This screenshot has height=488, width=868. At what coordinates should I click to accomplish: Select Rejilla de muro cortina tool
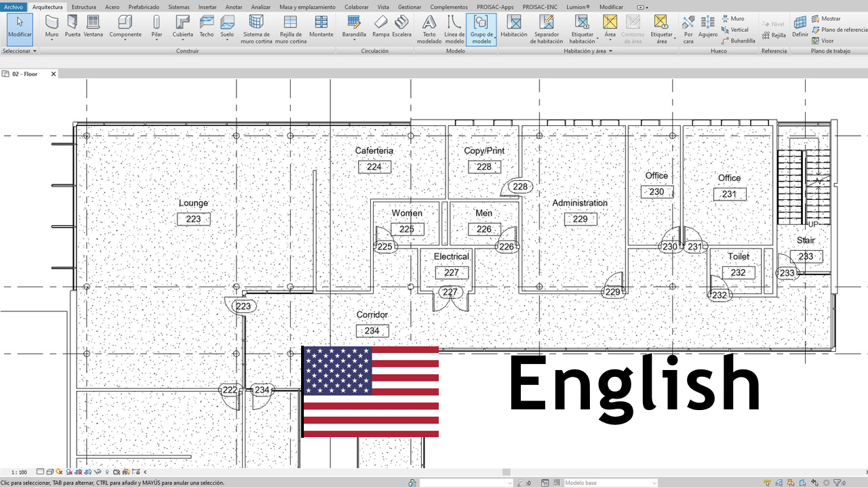click(290, 29)
